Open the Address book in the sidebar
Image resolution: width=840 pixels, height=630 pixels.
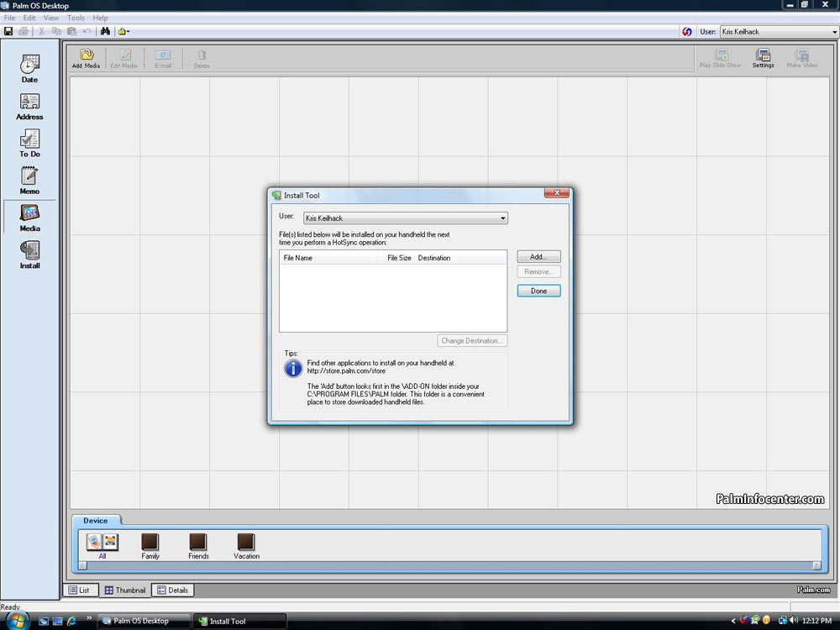click(29, 106)
